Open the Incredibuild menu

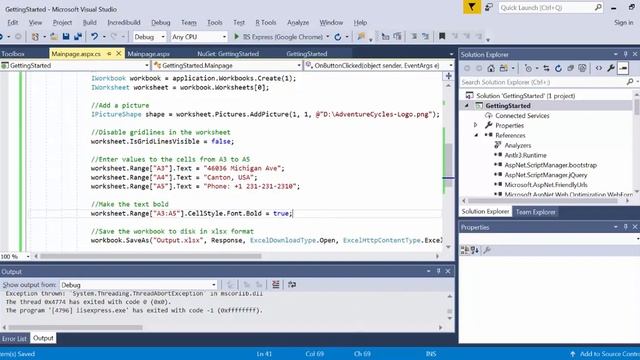click(x=124, y=22)
